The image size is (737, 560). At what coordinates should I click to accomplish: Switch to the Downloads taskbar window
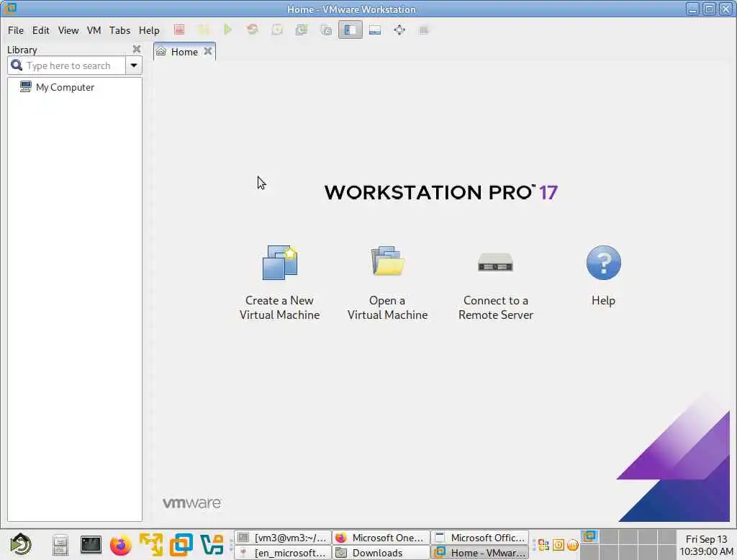click(x=381, y=553)
